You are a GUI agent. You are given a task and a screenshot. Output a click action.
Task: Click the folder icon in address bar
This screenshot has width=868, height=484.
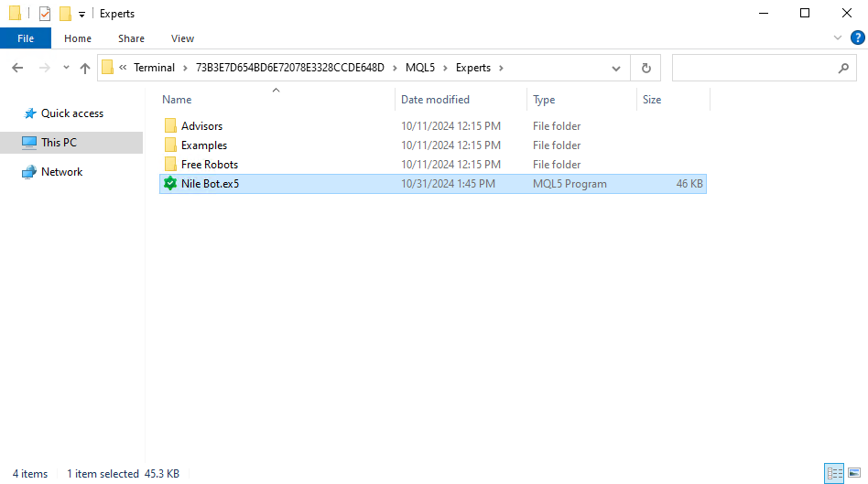coord(108,68)
